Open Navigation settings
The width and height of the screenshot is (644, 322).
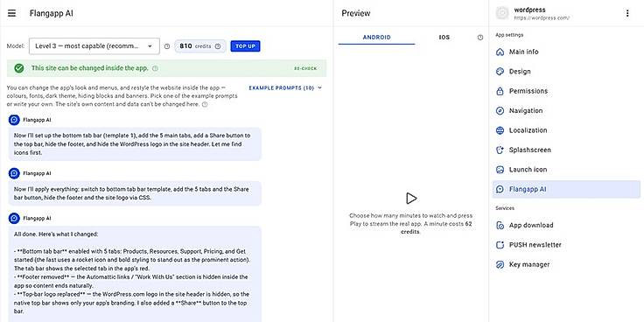[x=566, y=111]
